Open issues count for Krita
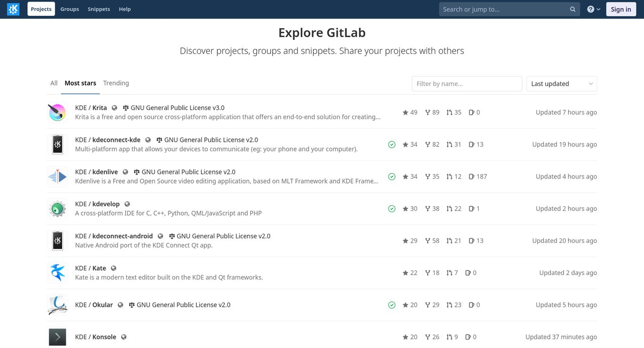644x348 pixels. pos(474,112)
